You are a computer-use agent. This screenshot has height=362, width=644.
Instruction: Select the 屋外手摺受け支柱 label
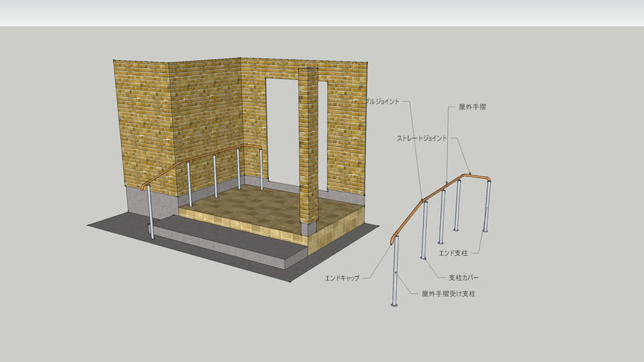pyautogui.click(x=449, y=293)
